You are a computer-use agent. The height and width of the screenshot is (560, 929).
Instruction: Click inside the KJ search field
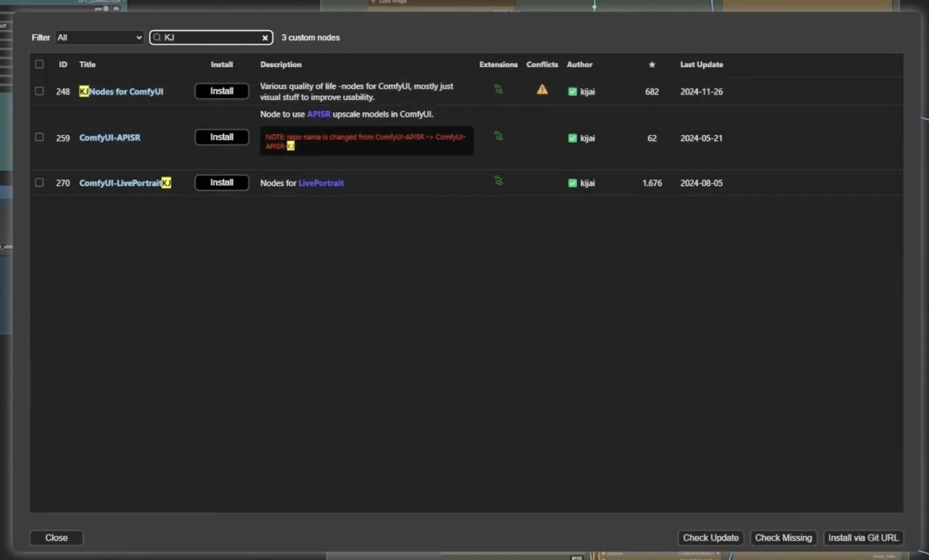tap(211, 38)
